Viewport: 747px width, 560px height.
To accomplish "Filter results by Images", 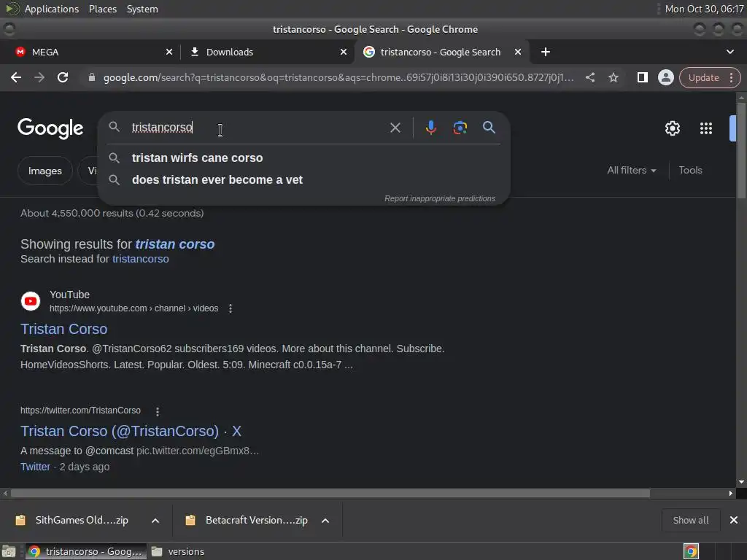I will [x=44, y=171].
